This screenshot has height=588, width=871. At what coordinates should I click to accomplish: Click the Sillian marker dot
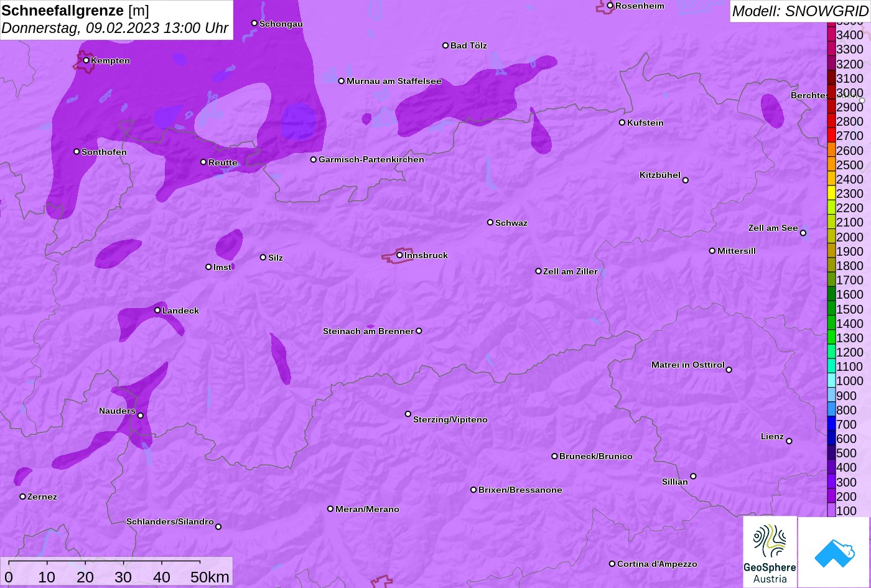(x=693, y=477)
